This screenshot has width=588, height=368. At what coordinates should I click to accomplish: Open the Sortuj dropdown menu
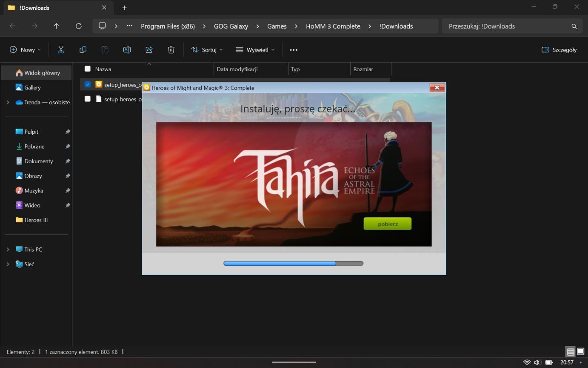[x=206, y=50]
